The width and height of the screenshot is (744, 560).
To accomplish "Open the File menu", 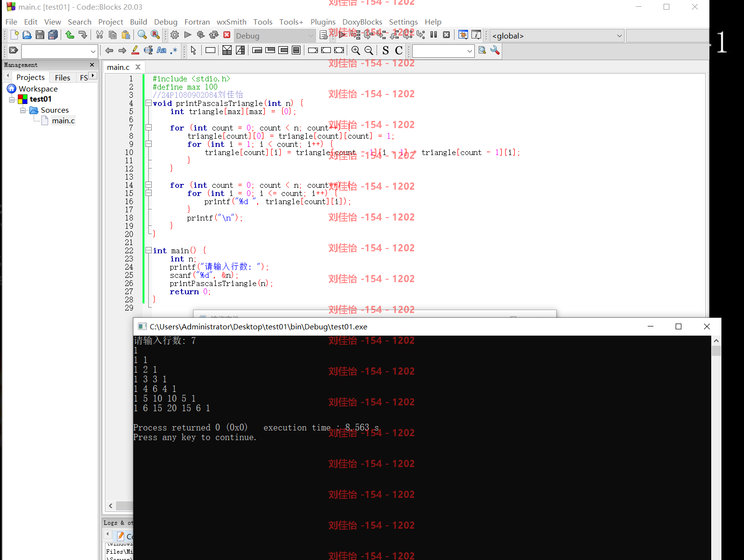I will (x=11, y=22).
